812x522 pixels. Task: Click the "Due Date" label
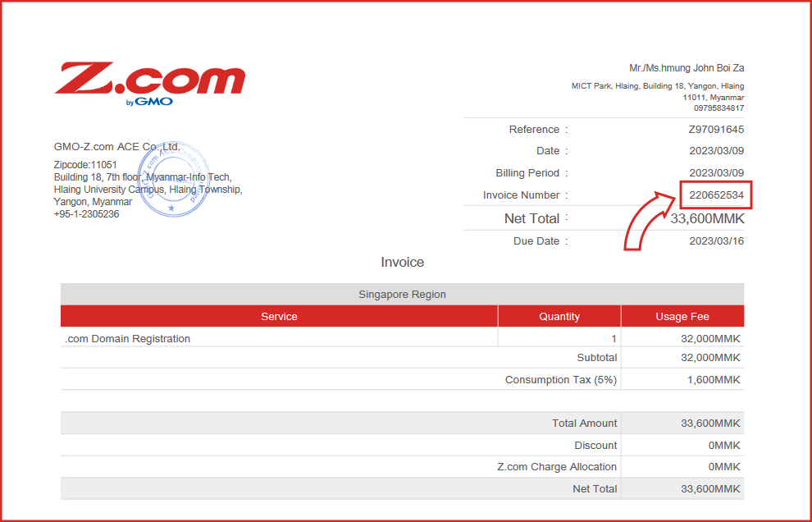tap(536, 241)
